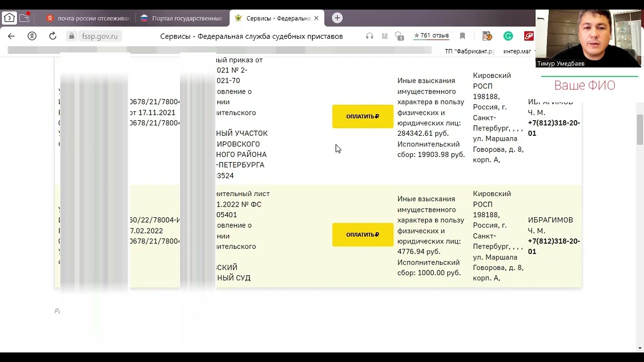Click the green Grammarly extension icon
644x362 pixels.
coord(508,36)
